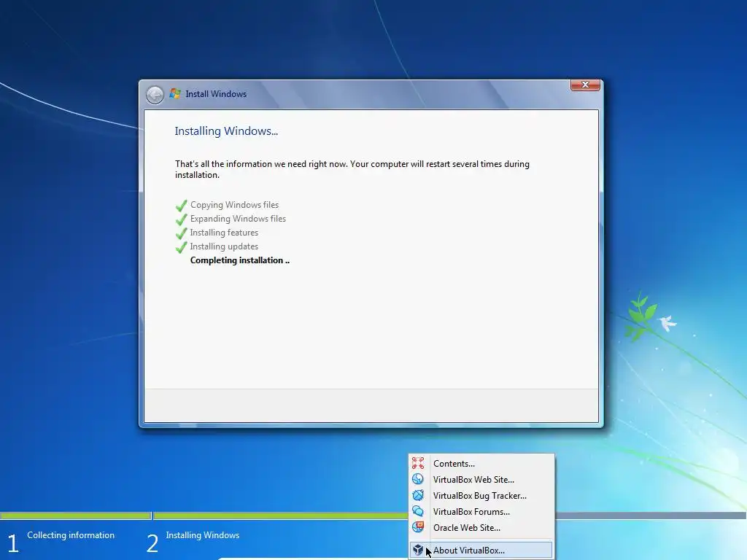Open VirtualBox Bug Tracker menu entry
This screenshot has height=560, width=747.
(x=481, y=496)
